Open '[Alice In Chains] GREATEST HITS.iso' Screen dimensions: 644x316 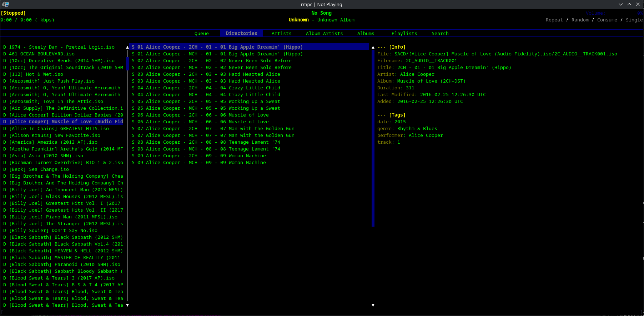click(x=63, y=129)
